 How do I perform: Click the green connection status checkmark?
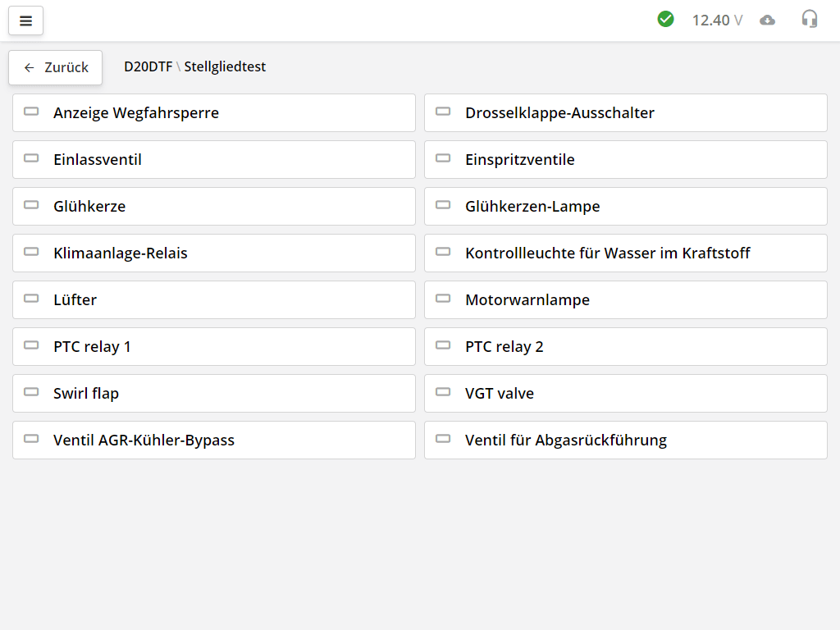click(665, 19)
